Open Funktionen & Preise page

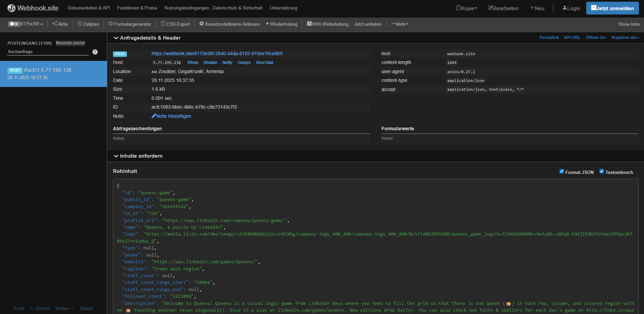point(137,8)
